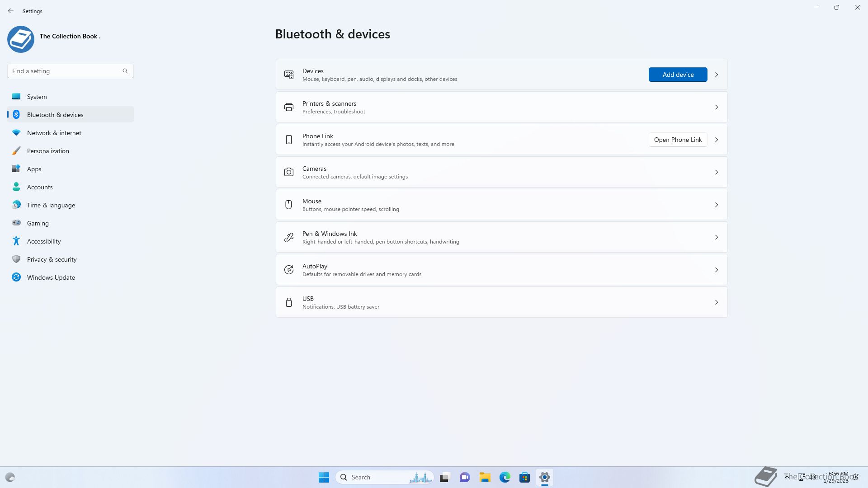Open Network & internet settings
The height and width of the screenshot is (488, 868).
click(71, 133)
